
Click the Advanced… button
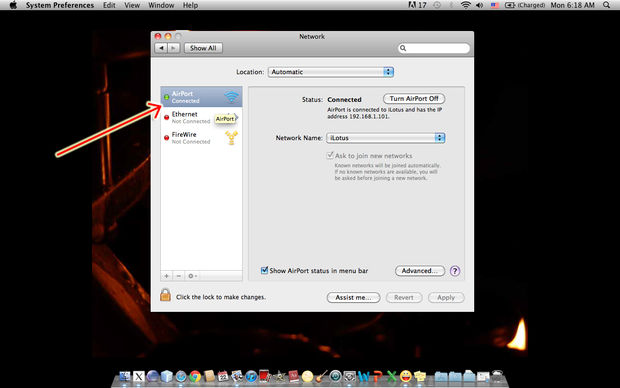pos(420,271)
